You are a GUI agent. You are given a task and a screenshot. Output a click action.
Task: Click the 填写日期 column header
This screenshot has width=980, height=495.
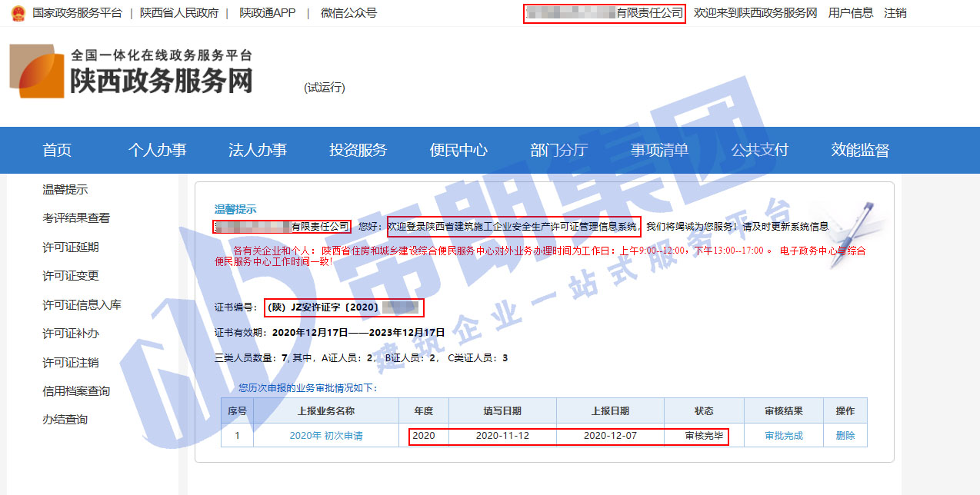point(502,411)
